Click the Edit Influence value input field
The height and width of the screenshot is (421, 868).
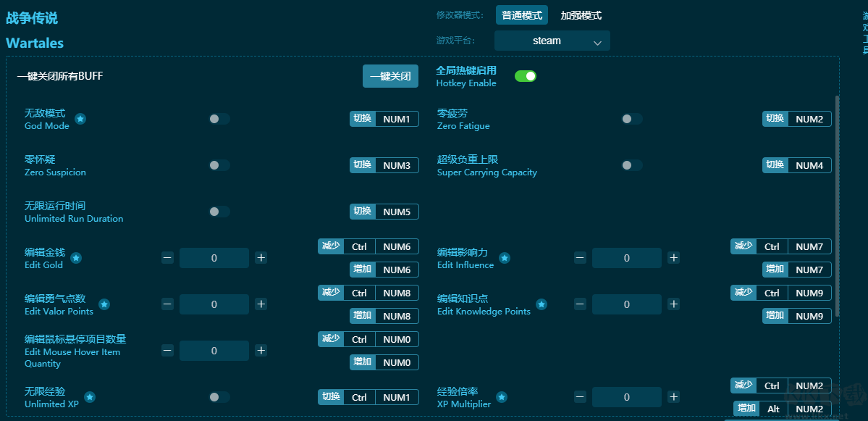(x=627, y=257)
